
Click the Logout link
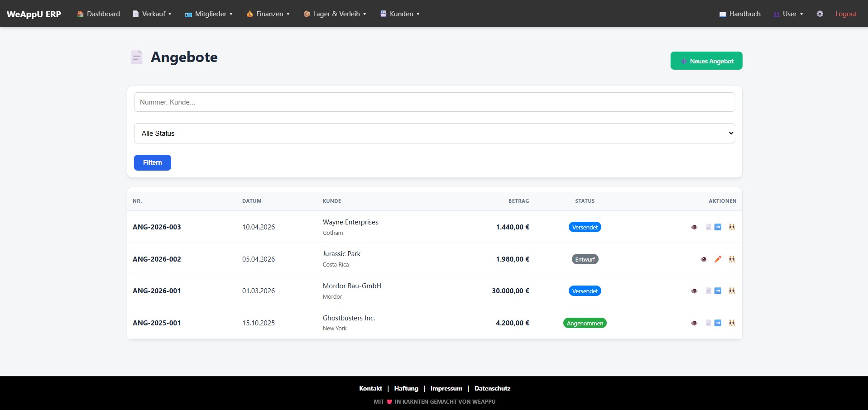[x=846, y=14]
